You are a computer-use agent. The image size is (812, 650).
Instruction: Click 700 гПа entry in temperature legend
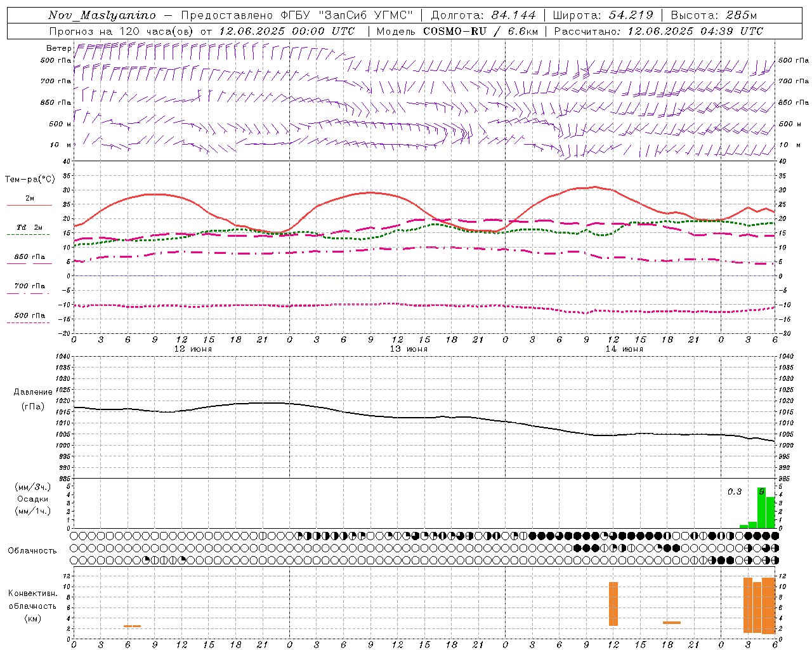29,286
